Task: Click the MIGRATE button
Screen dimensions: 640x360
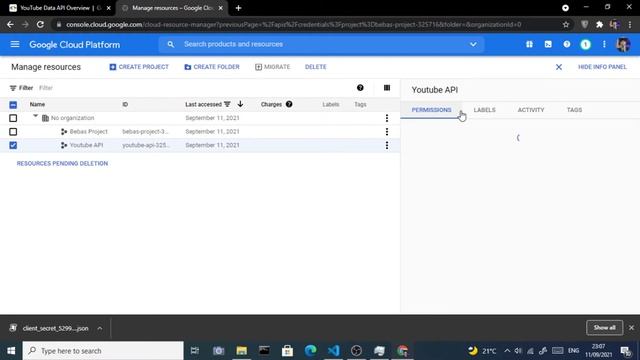Action: coord(273,67)
